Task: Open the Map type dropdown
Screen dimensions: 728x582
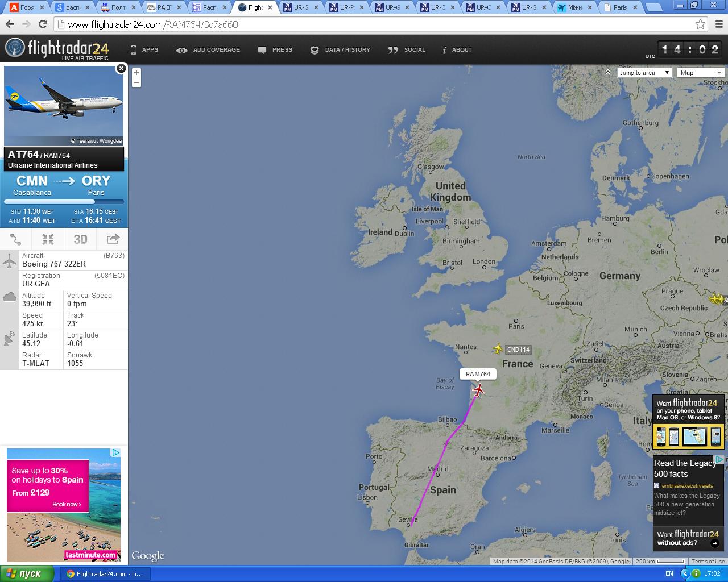Action: click(x=700, y=73)
